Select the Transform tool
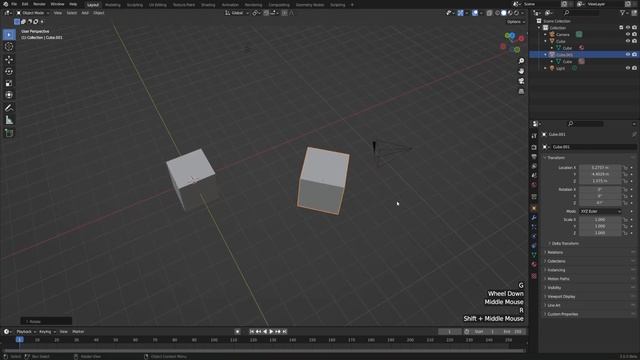Screen dimensions: 640x360 (x=9, y=95)
